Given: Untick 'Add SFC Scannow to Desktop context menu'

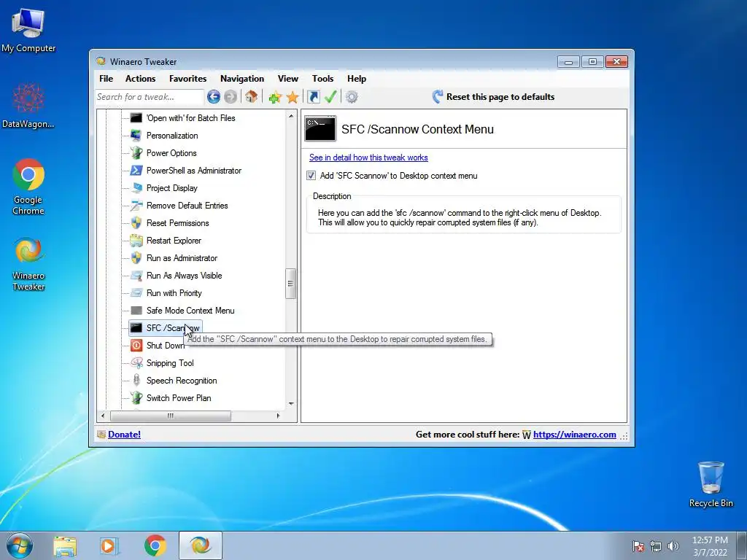Looking at the screenshot, I should point(311,175).
